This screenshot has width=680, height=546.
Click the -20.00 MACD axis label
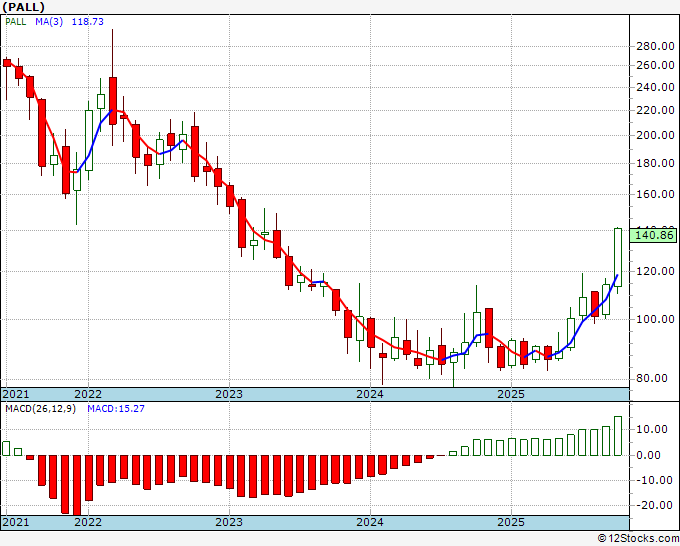click(654, 505)
